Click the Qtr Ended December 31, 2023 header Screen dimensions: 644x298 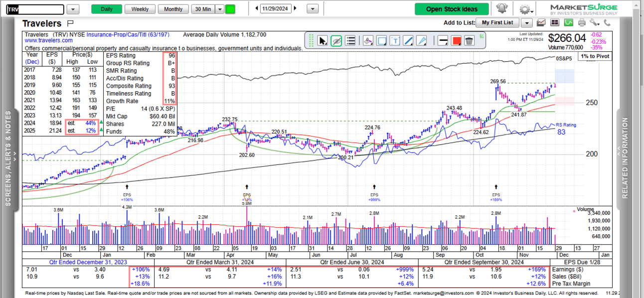(x=87, y=262)
